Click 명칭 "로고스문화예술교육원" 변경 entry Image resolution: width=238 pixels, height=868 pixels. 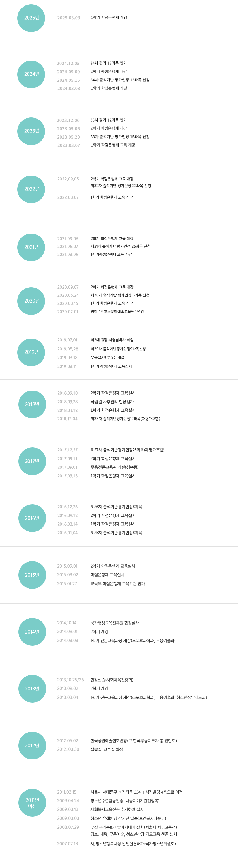pyautogui.click(x=117, y=312)
